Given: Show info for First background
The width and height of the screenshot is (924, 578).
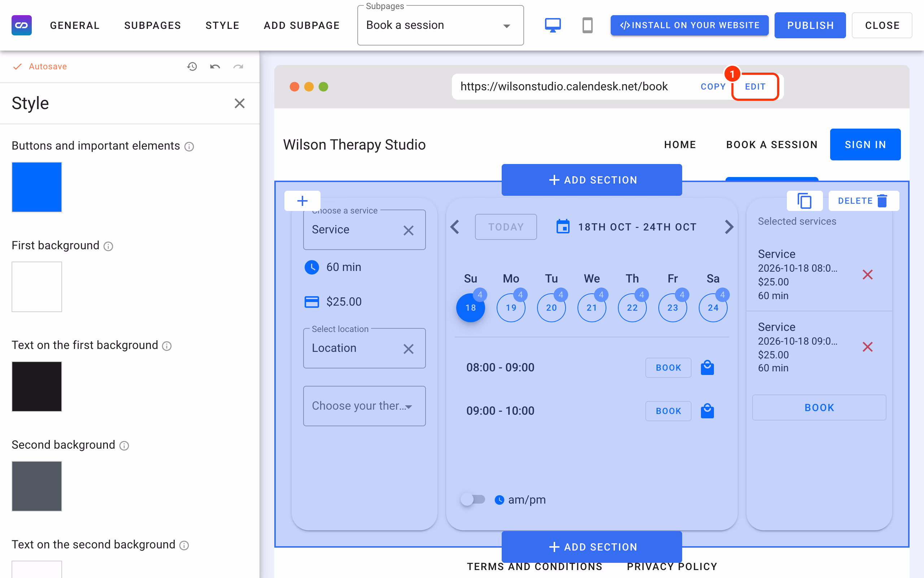Looking at the screenshot, I should (x=108, y=246).
